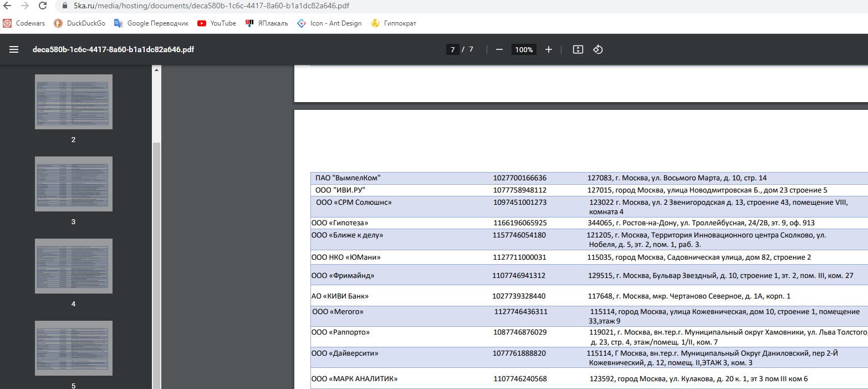The height and width of the screenshot is (389, 868).
Task: Select page 2 thumbnail
Action: click(x=74, y=102)
